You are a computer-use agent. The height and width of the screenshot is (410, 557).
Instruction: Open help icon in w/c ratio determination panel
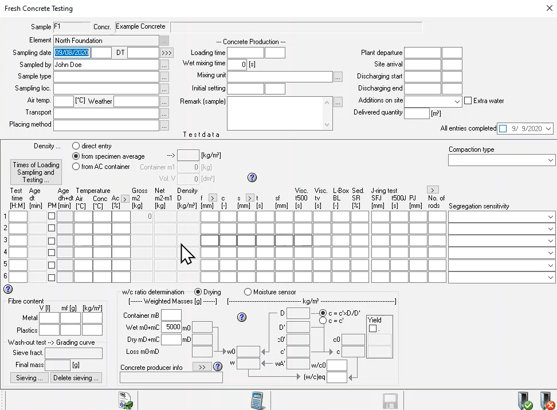coord(242,317)
